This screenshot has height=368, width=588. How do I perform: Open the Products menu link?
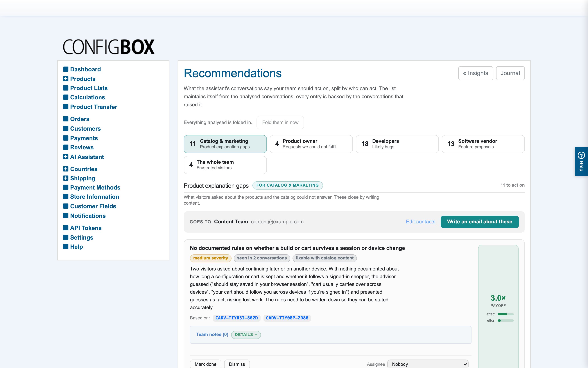83,79
